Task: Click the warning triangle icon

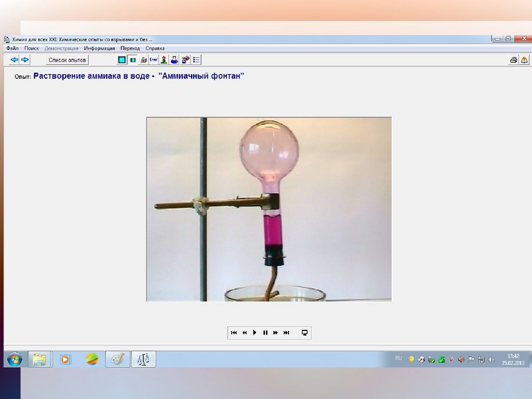Action: [524, 60]
